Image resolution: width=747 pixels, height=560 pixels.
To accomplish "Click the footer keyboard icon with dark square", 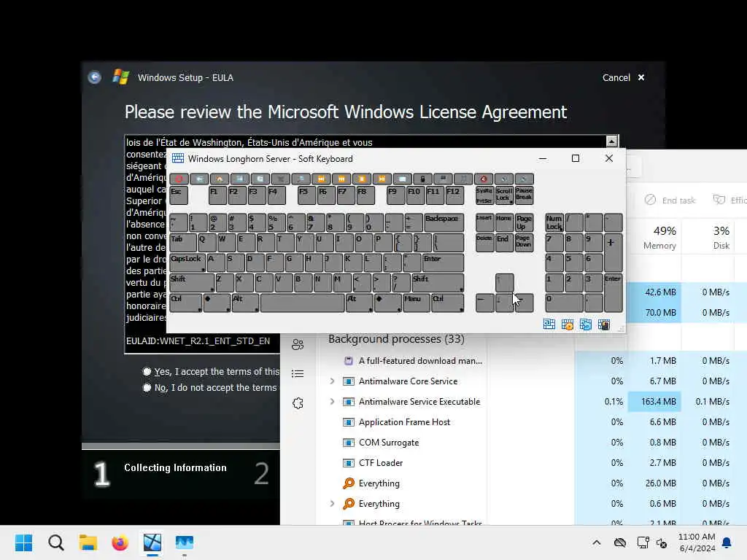I will (x=603, y=324).
